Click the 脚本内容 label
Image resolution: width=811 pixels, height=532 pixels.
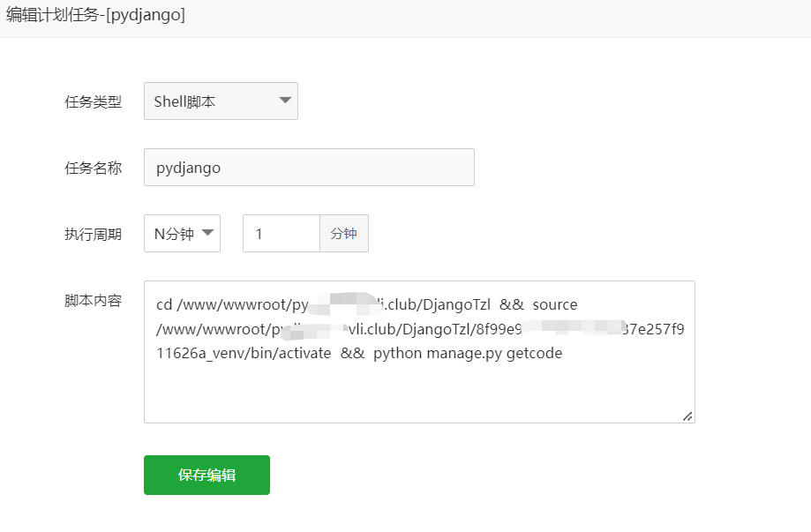coord(93,300)
